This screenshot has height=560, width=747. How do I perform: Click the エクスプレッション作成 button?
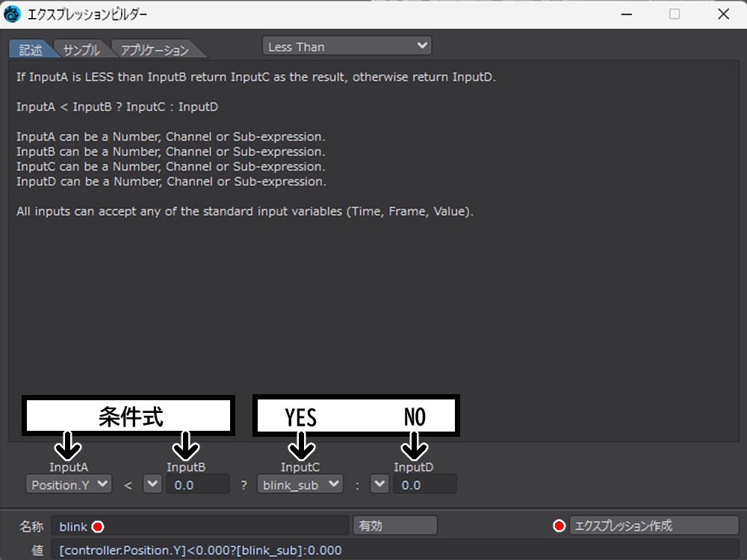[x=654, y=525]
